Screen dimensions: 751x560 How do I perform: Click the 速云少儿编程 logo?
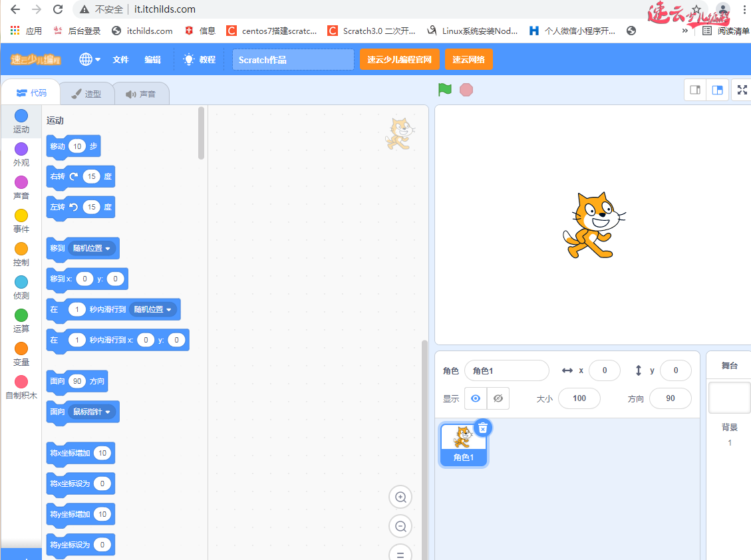tap(36, 59)
